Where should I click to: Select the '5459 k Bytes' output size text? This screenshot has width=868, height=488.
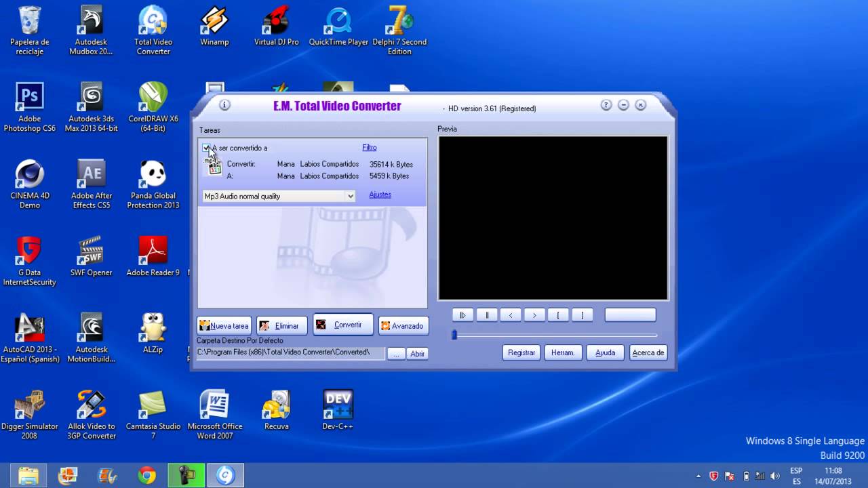click(x=389, y=176)
